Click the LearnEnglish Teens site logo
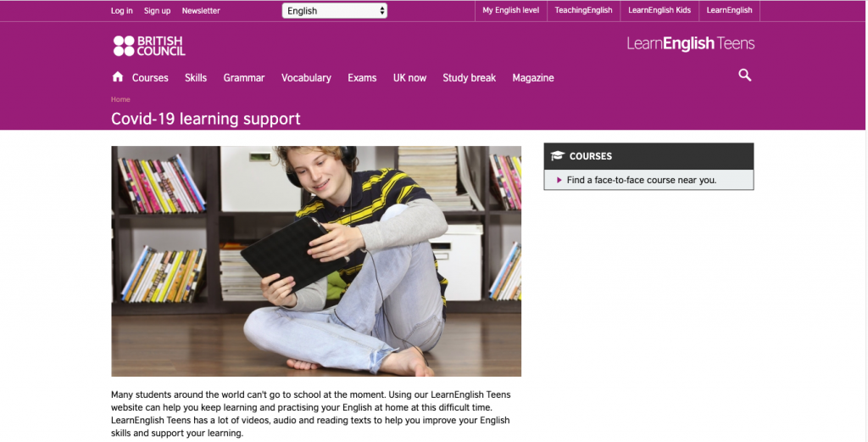This screenshot has width=868, height=442. [x=690, y=44]
